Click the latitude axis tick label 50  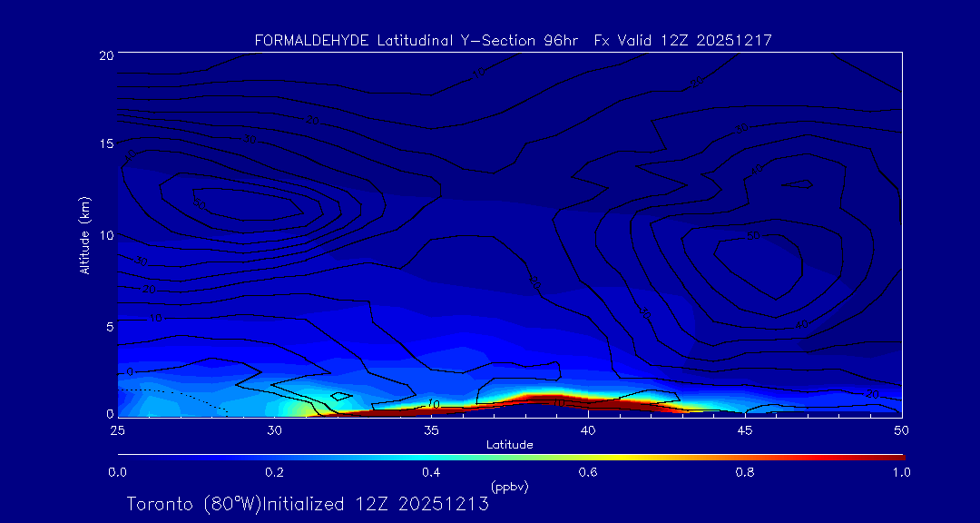click(901, 430)
